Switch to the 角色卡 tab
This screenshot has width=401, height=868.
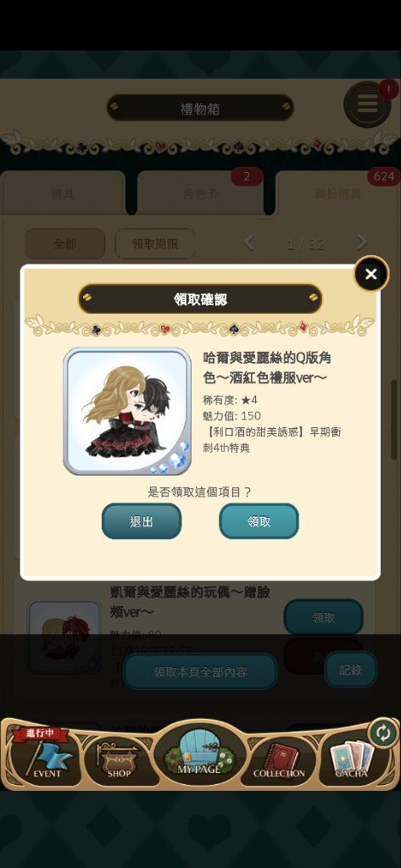[199, 193]
